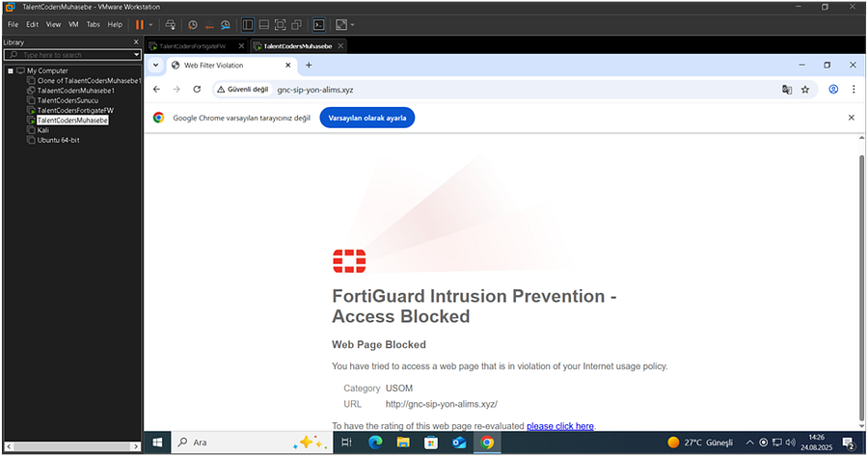Enter full screen mode icon
Image resolution: width=868 pixels, height=456 pixels.
click(280, 24)
